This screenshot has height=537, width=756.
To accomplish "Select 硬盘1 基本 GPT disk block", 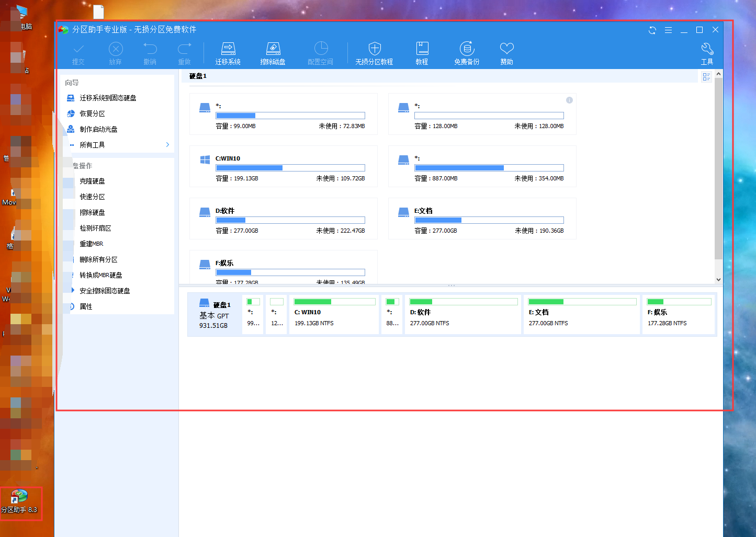I will click(215, 314).
